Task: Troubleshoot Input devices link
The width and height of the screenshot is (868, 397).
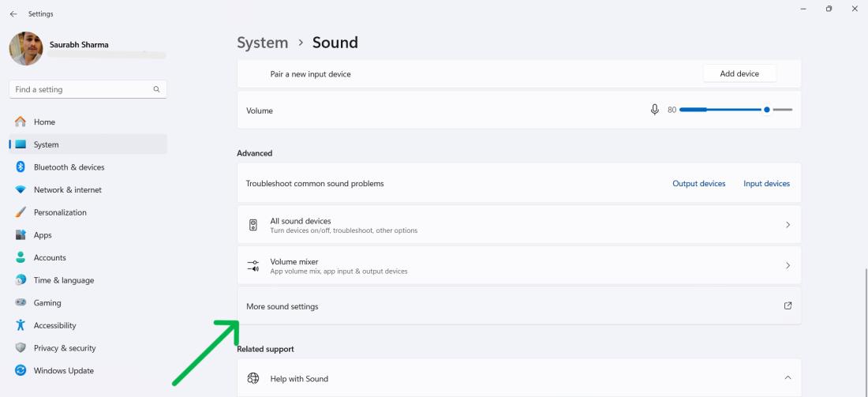Action: pyautogui.click(x=766, y=184)
